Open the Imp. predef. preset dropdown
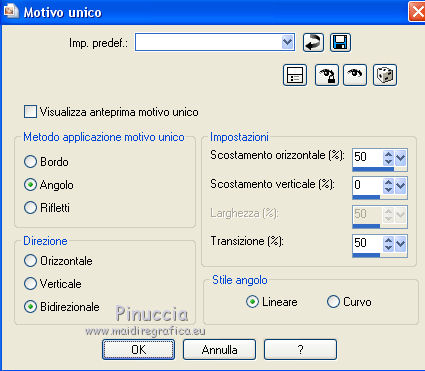The height and width of the screenshot is (371, 425). click(287, 42)
